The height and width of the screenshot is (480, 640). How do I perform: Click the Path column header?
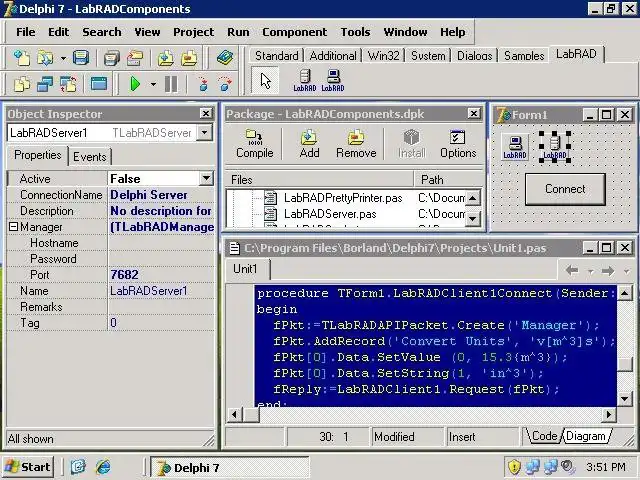click(x=448, y=180)
